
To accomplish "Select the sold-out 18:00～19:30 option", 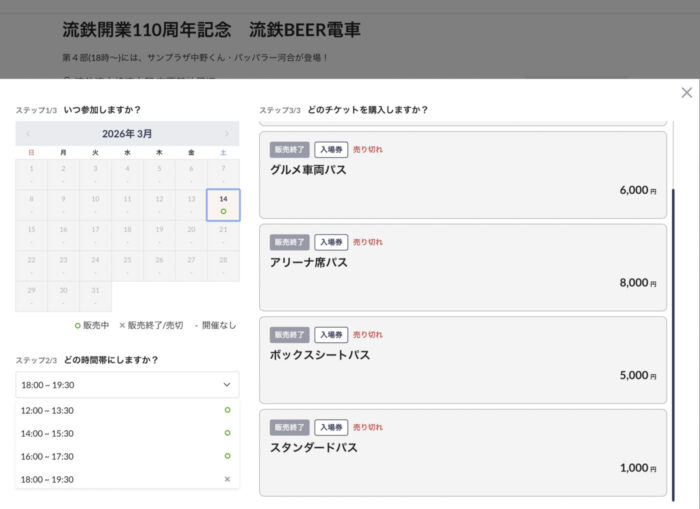I will click(127, 479).
